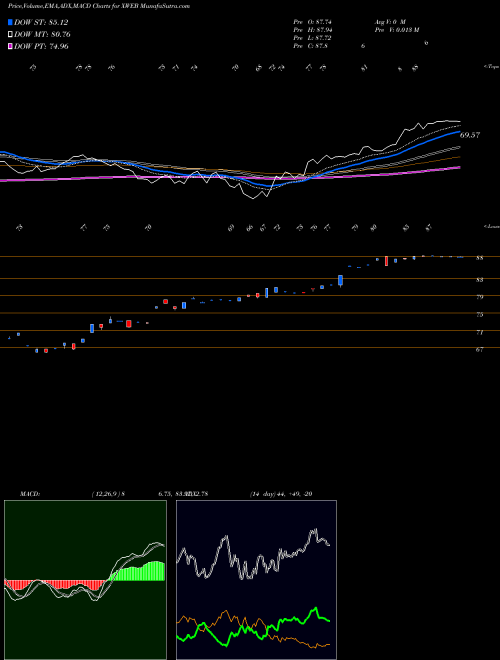This screenshot has width=500, height=660.
Task: Click the 'MACD:' panel heading
Action: [29, 494]
